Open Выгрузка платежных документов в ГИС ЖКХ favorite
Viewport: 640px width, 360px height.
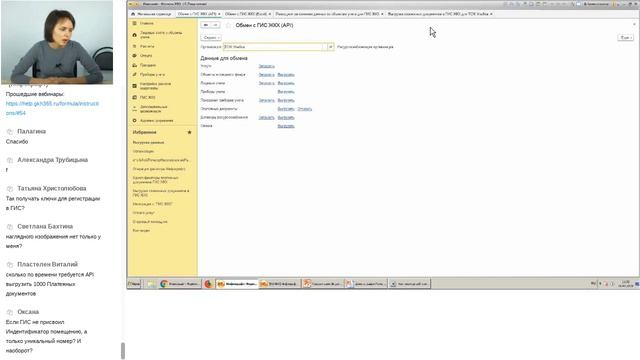tap(161, 193)
